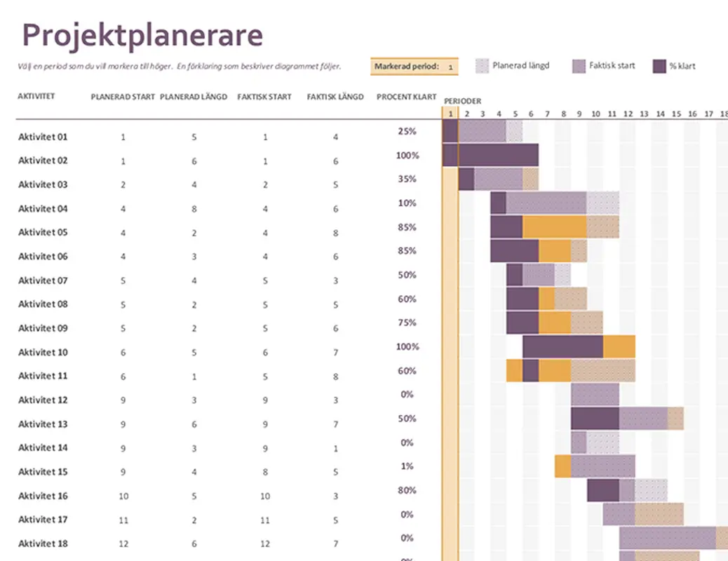This screenshot has width=728, height=561.
Task: Select the Aktivitet 01 row label
Action: pos(43,137)
